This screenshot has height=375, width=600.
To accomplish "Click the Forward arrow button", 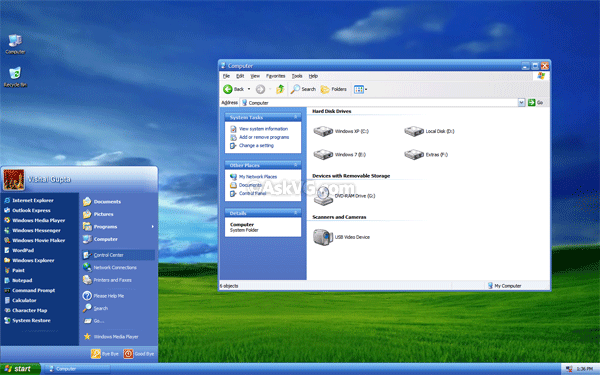I will point(260,89).
